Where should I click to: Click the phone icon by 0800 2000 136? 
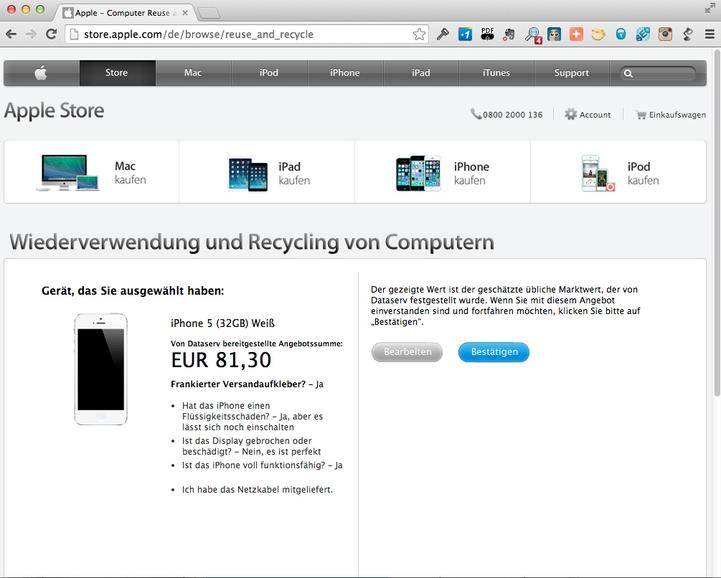475,114
